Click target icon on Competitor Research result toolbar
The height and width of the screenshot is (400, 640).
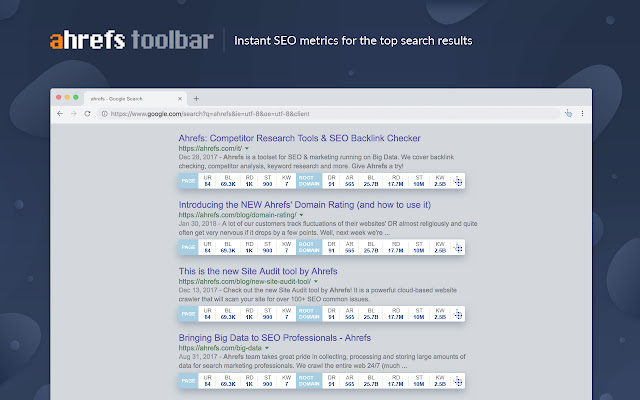[x=458, y=181]
